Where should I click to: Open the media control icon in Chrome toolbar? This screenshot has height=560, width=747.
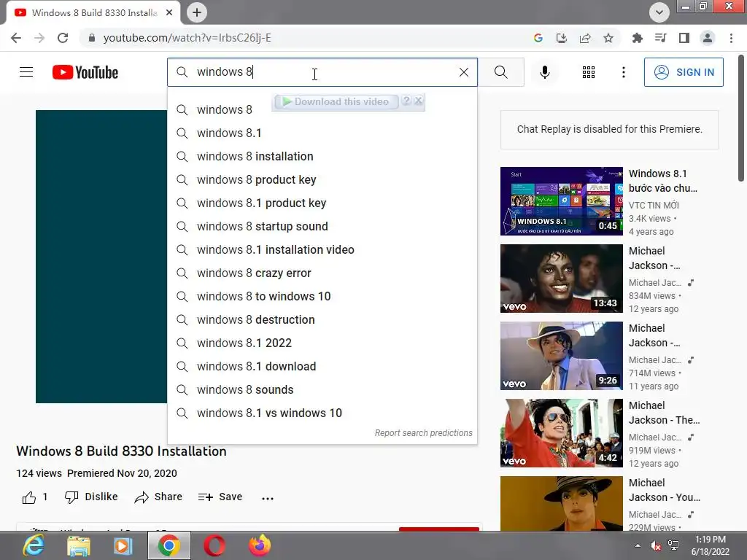pyautogui.click(x=660, y=38)
